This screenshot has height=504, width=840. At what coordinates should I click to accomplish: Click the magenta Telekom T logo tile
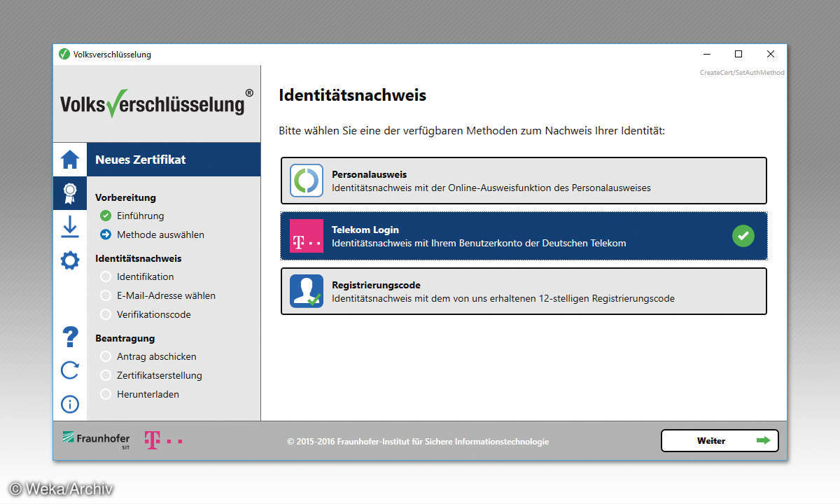point(307,236)
